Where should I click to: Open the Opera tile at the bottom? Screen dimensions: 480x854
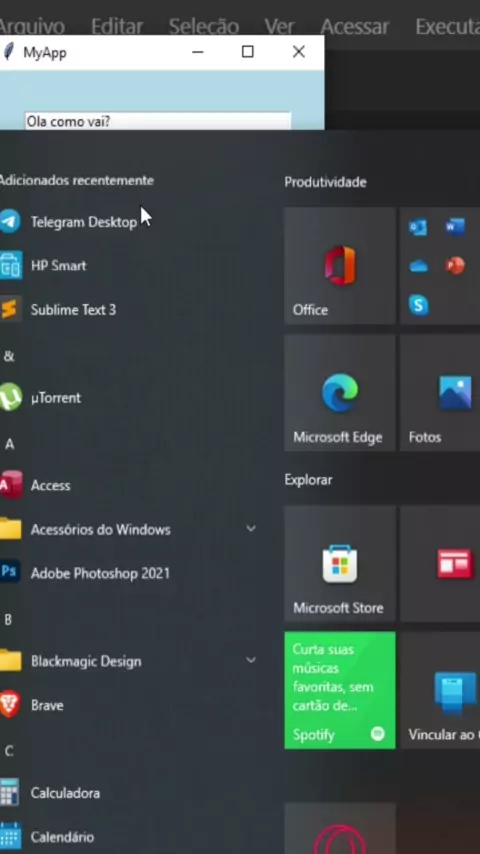coord(339,828)
